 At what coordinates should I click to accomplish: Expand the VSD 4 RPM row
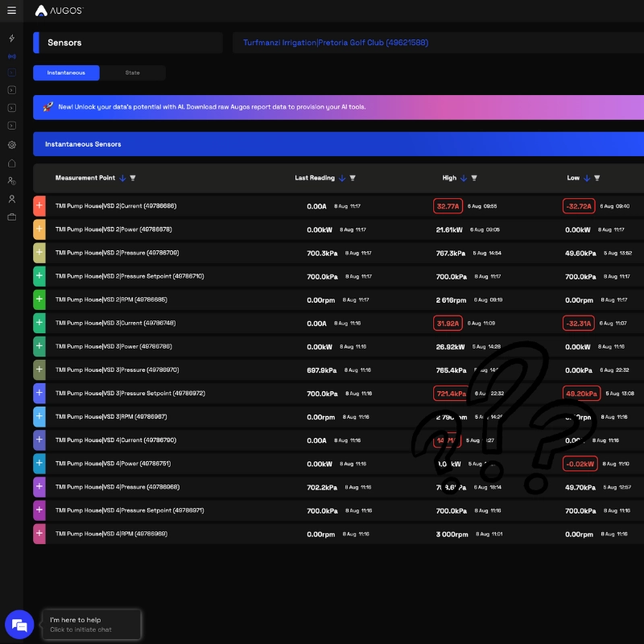point(39,534)
